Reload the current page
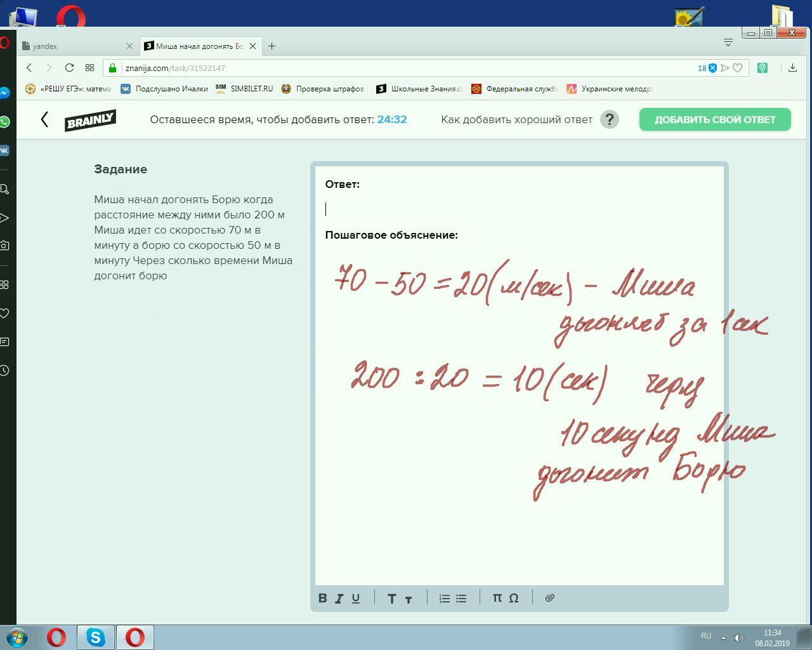The height and width of the screenshot is (650, 812). click(69, 68)
